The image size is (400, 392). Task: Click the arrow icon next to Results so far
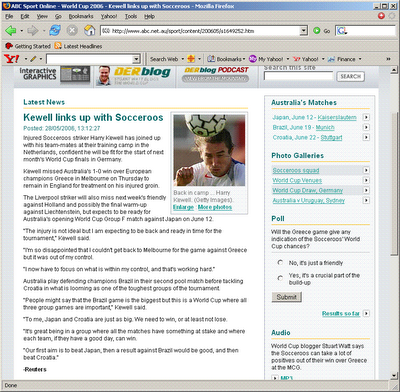(x=366, y=313)
